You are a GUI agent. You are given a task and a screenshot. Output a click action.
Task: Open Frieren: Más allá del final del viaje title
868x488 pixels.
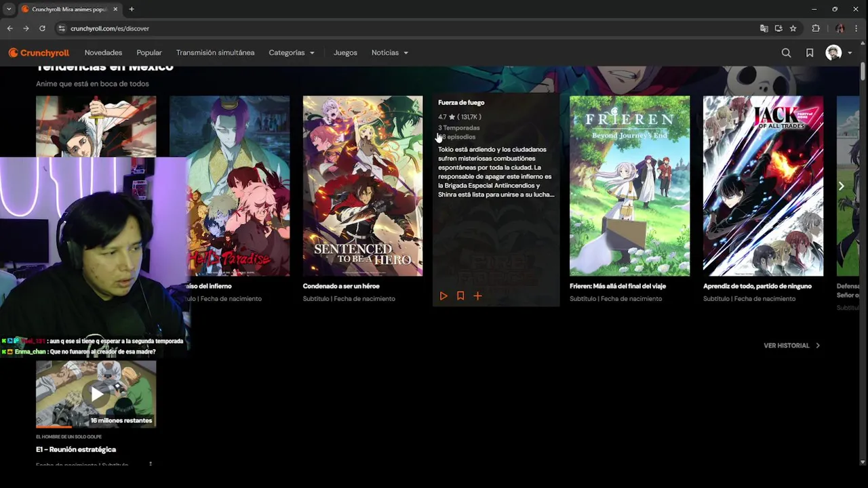(x=618, y=286)
